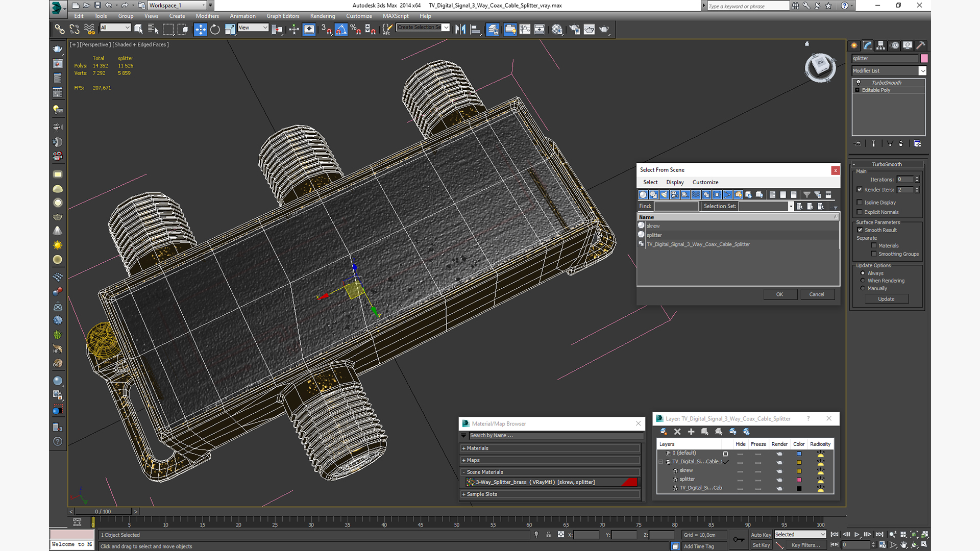Open the Material Editor icon
Image resolution: width=980 pixels, height=551 pixels.
click(x=557, y=30)
